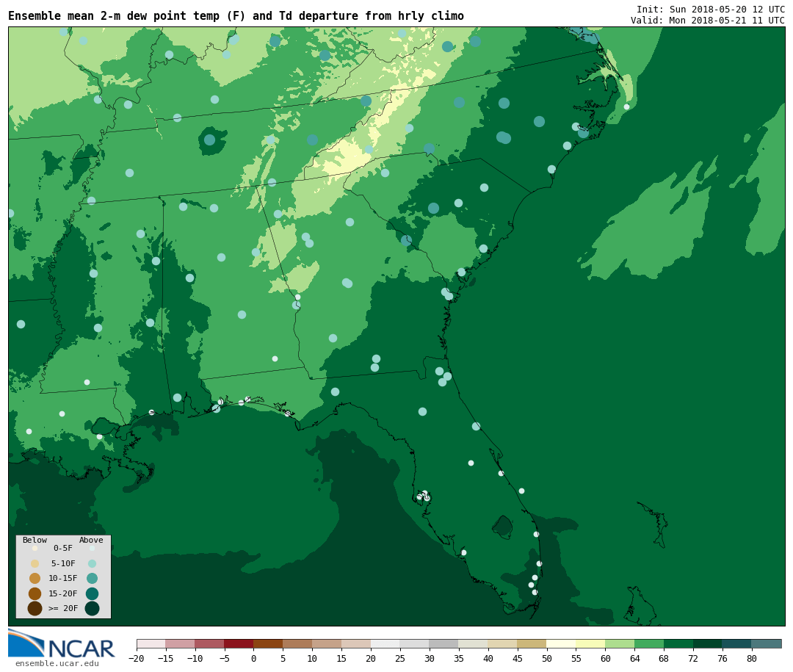
Task: Pick the colorbar segment between -15 and -10
Action: [180, 643]
